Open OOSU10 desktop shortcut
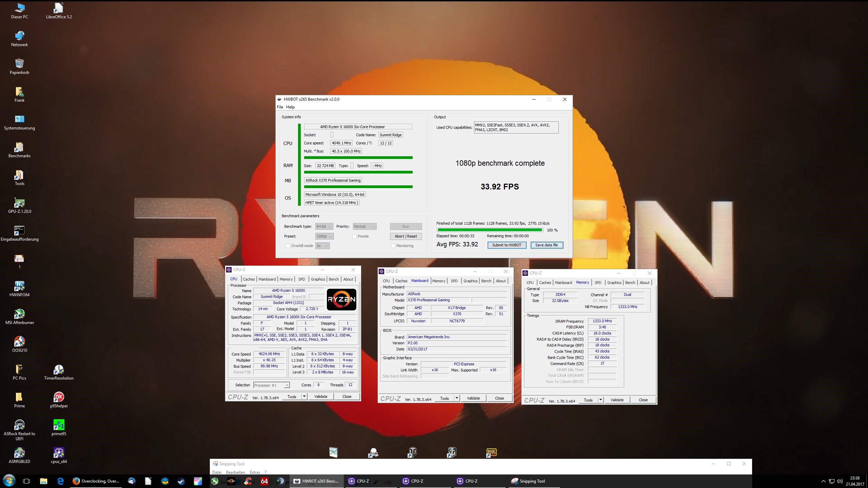This screenshot has width=868, height=488. pyautogui.click(x=19, y=344)
